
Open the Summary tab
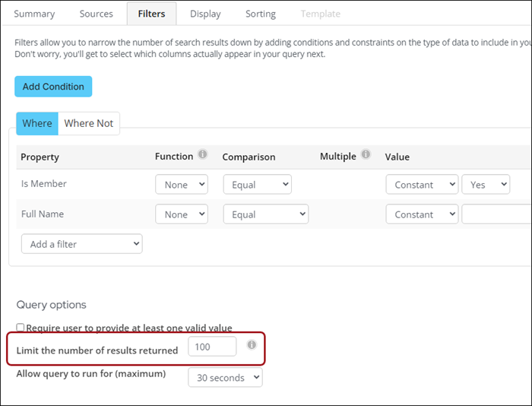[34, 14]
